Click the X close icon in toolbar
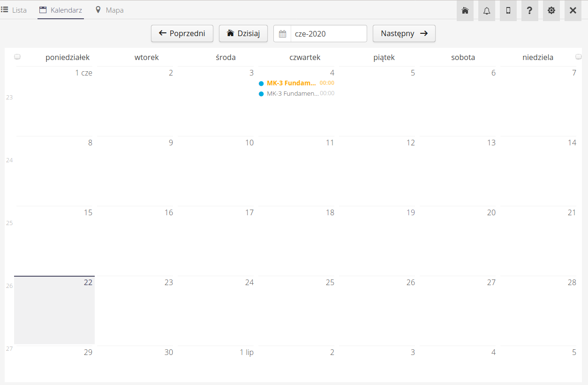 tap(573, 10)
